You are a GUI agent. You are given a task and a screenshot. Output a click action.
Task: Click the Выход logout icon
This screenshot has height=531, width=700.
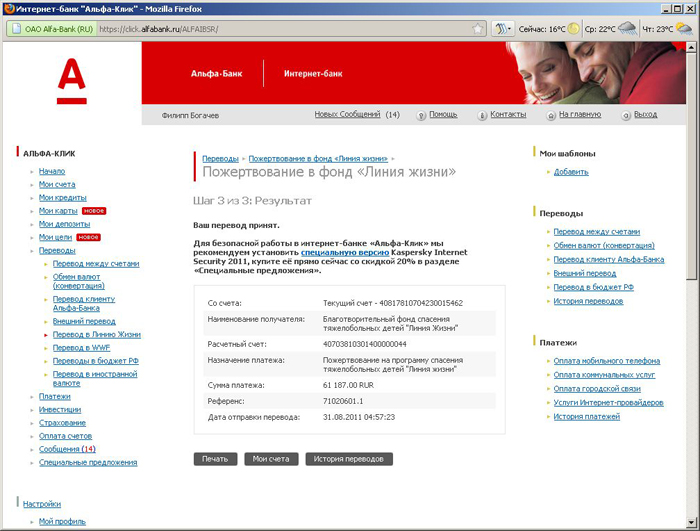626,115
